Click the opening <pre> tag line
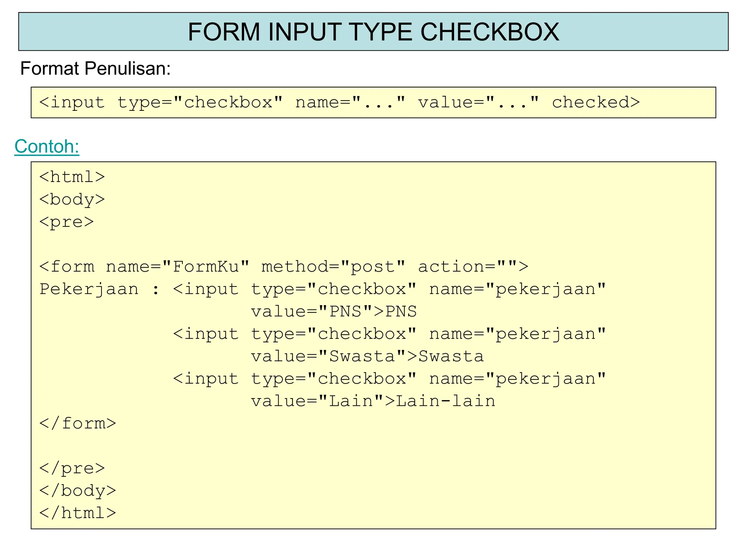 coord(66,222)
